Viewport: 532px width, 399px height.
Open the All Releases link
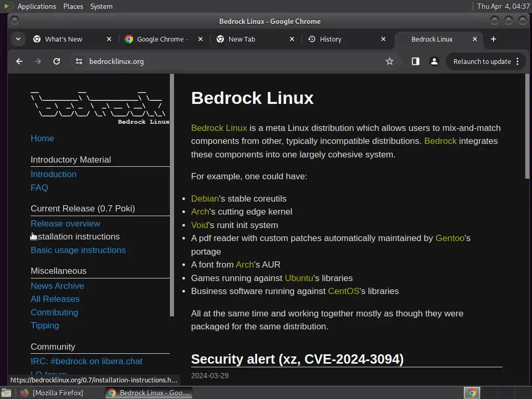pos(55,299)
